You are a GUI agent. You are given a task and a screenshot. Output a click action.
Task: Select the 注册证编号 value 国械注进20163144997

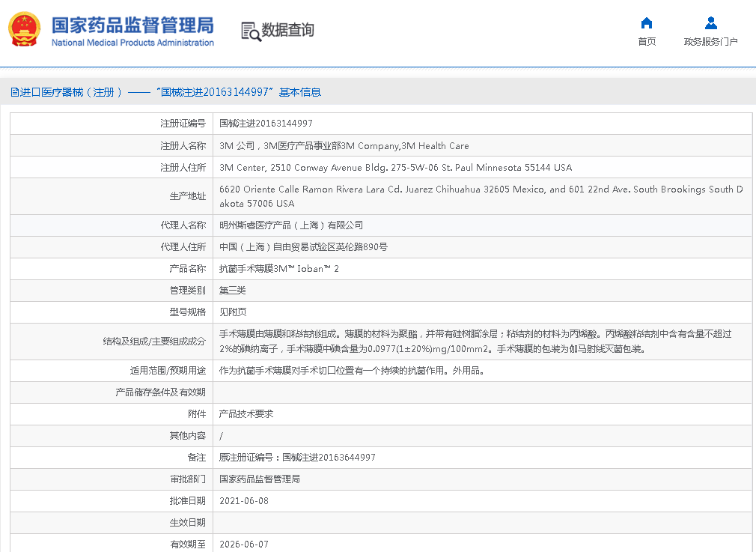[266, 124]
